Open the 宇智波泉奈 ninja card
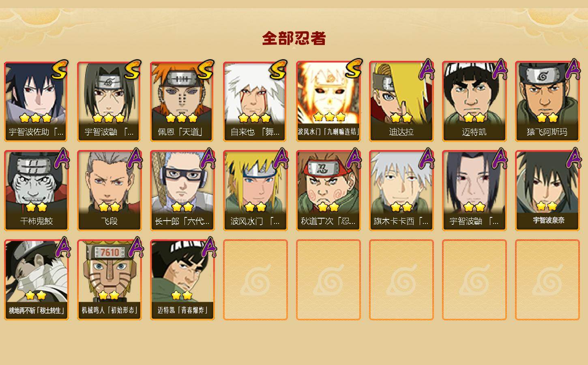This screenshot has height=365, width=588. (x=547, y=191)
